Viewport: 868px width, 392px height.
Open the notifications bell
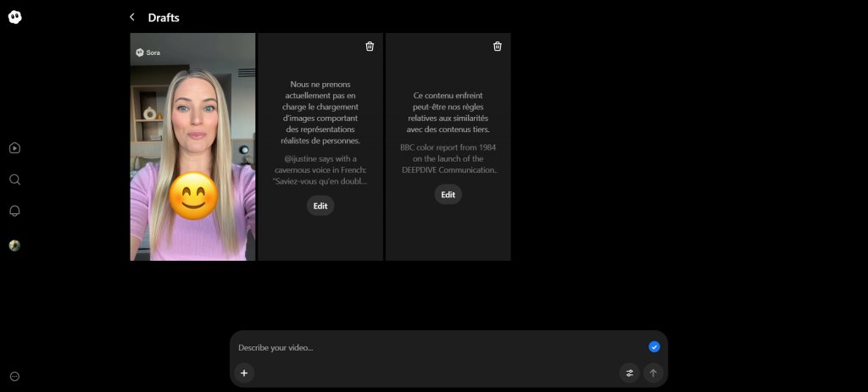[14, 211]
